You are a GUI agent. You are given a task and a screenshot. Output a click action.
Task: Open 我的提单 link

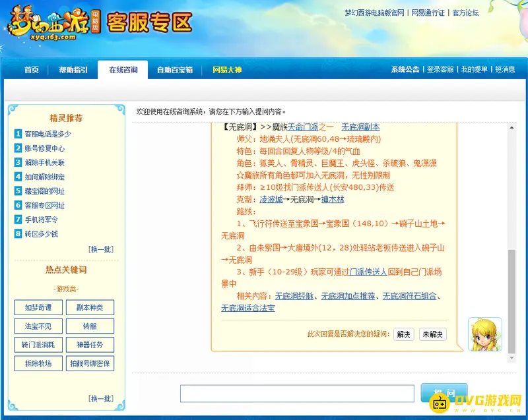pyautogui.click(x=474, y=69)
